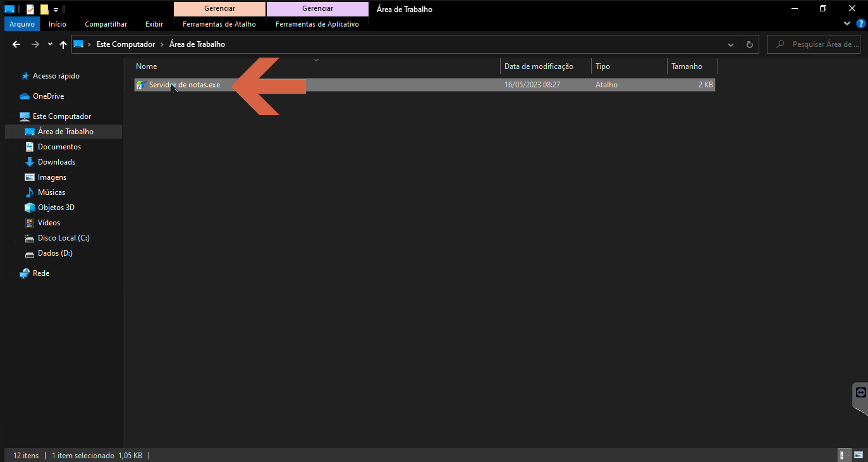868x462 pixels.
Task: Click the New folder icon in title bar
Action: pyautogui.click(x=44, y=9)
